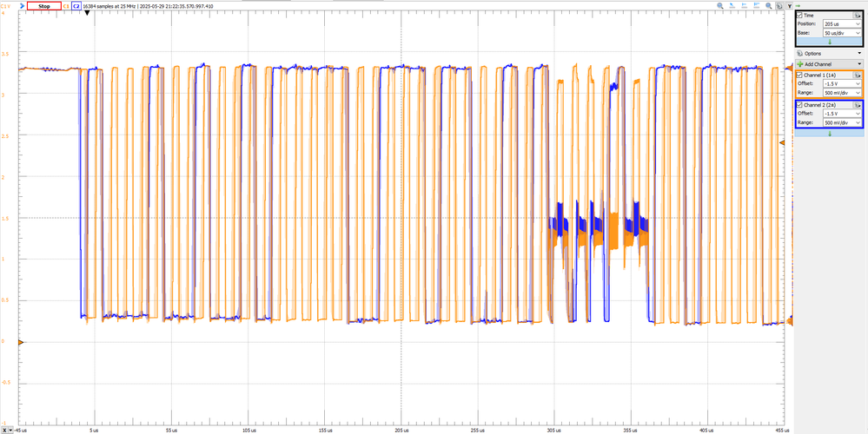Open plot settings gear icon
Image resolution: width=868 pixels, height=434 pixels.
point(779,6)
